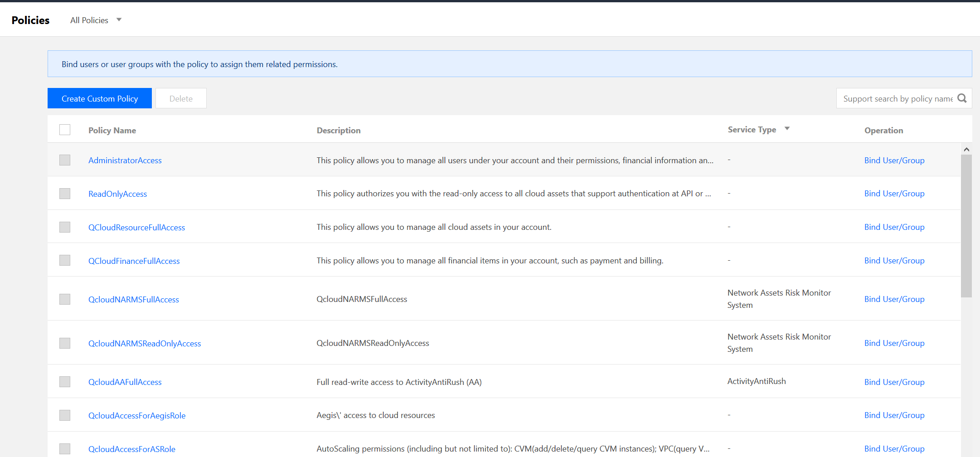The height and width of the screenshot is (457, 980).
Task: Open QcloudAccessForAegisRole policy details
Action: (137, 416)
